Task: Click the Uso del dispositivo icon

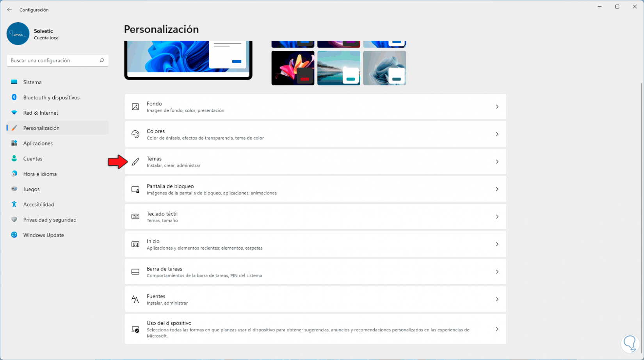Action: point(135,329)
